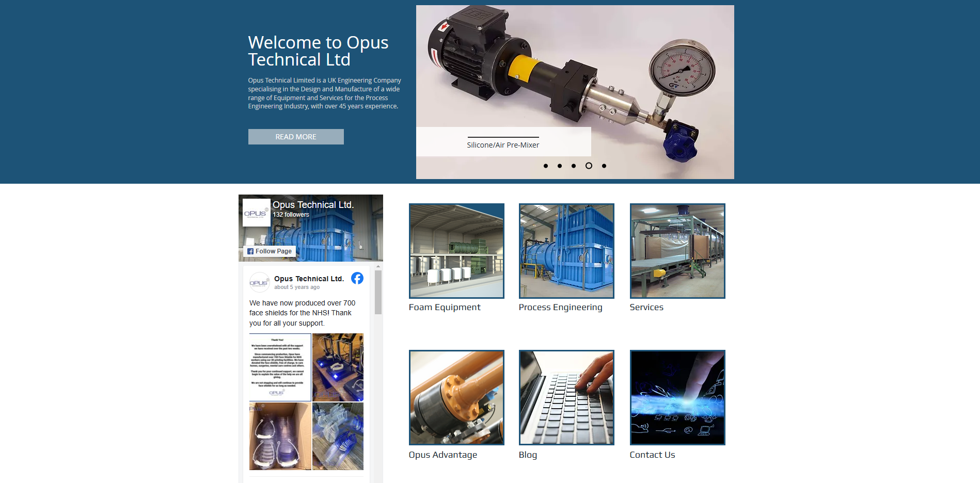Click the Foam Equipment text link
Viewport: 980px width, 483px height.
[x=445, y=307]
